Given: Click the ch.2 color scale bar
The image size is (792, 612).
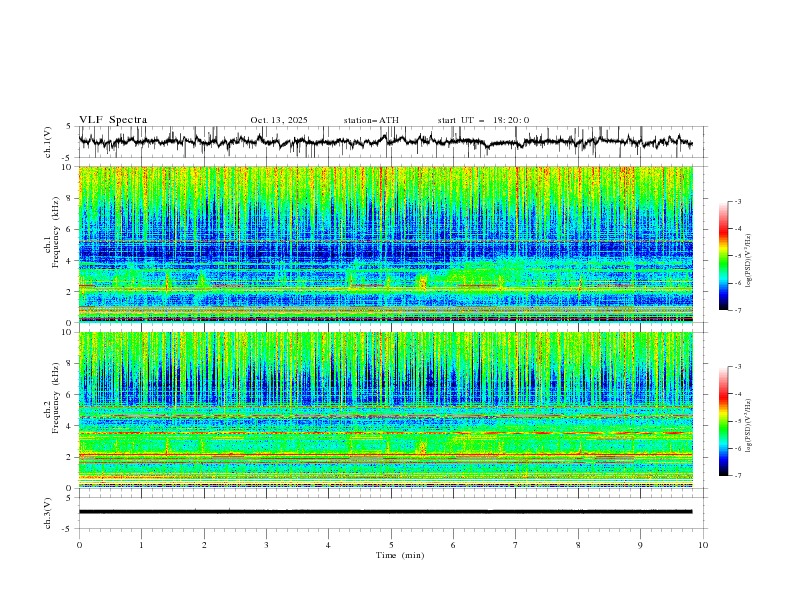Looking at the screenshot, I should click(723, 421).
